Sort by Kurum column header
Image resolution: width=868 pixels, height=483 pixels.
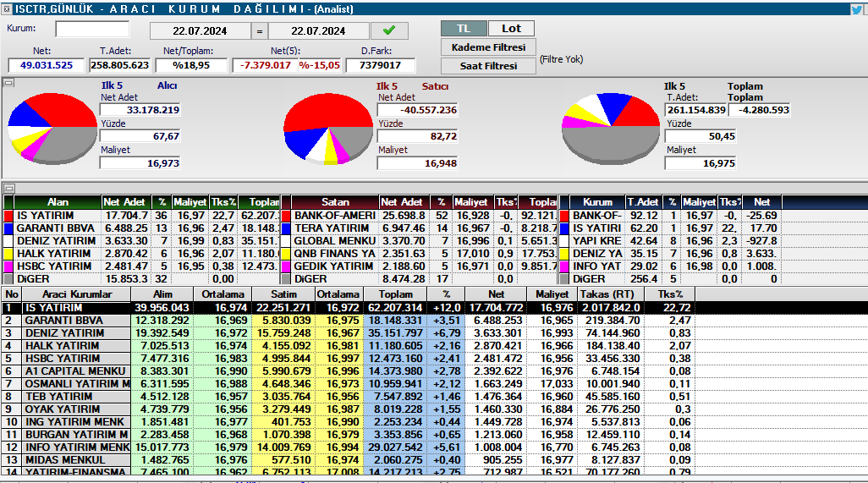597,202
